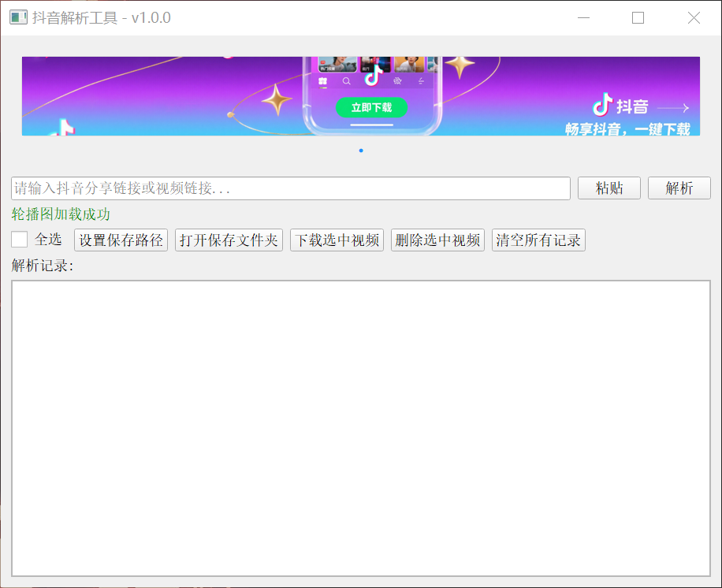
Task: Toggle the 全选 checkbox
Action: pyautogui.click(x=20, y=240)
